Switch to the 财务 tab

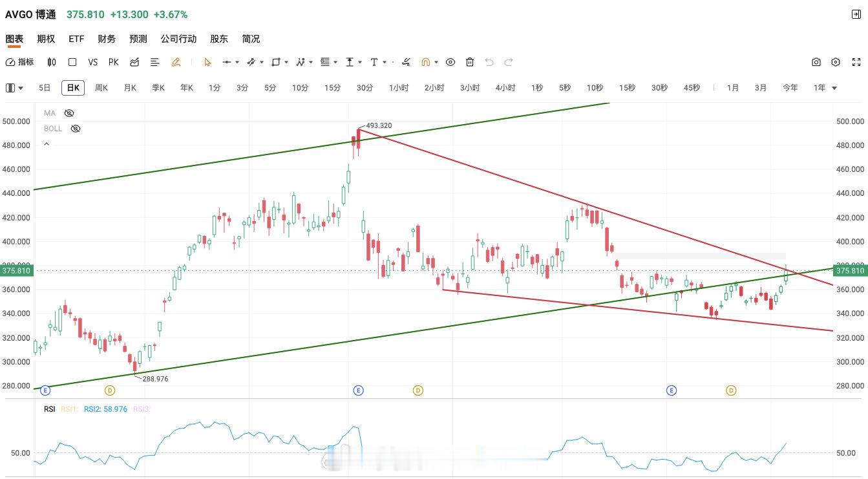(107, 39)
